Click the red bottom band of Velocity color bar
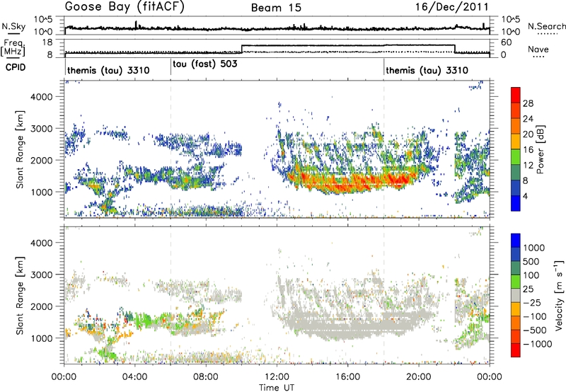 516,350
